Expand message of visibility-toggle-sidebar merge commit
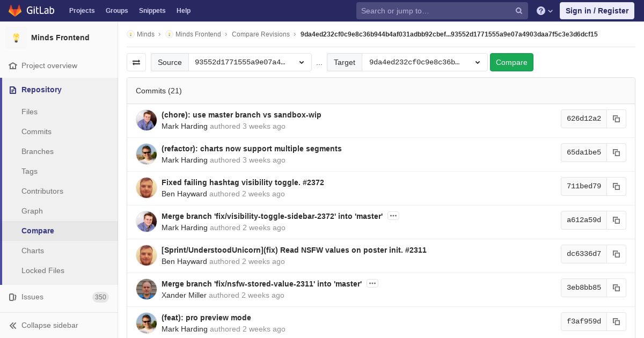The height and width of the screenshot is (338, 644). point(393,216)
